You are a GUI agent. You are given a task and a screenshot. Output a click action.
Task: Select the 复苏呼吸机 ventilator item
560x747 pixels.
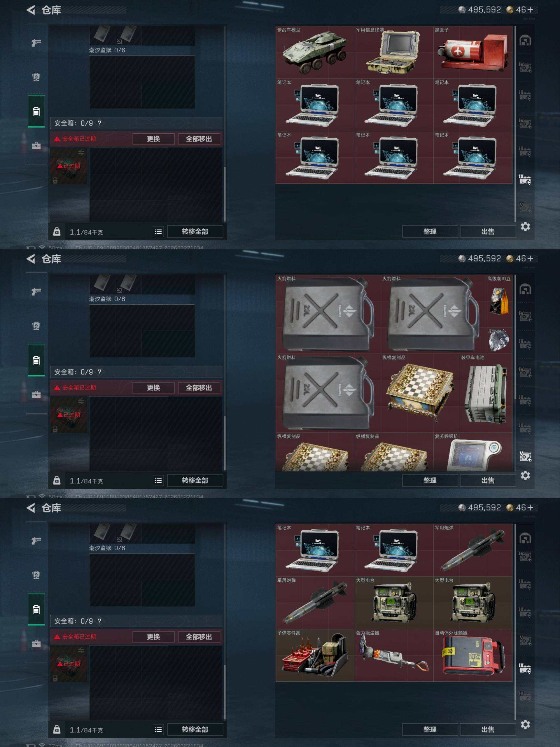(473, 452)
